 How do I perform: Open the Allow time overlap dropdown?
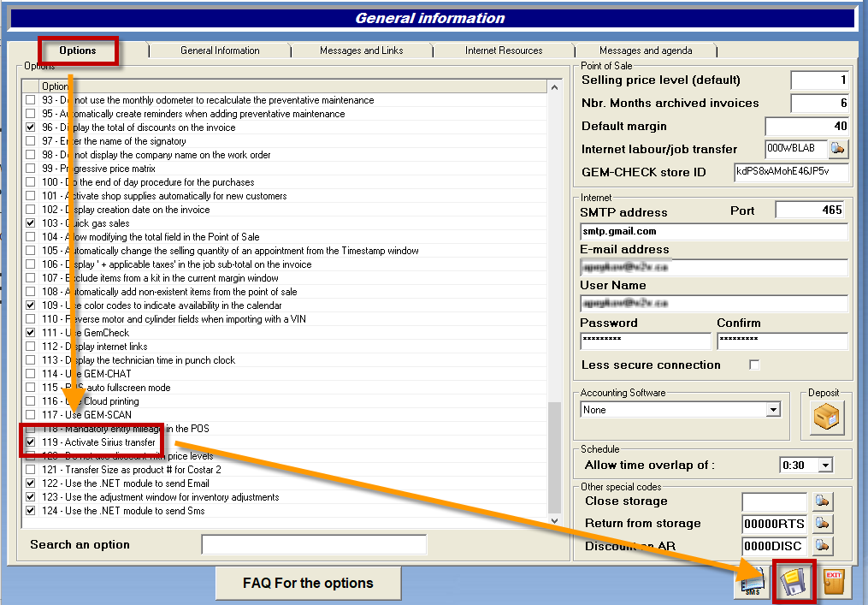click(825, 466)
